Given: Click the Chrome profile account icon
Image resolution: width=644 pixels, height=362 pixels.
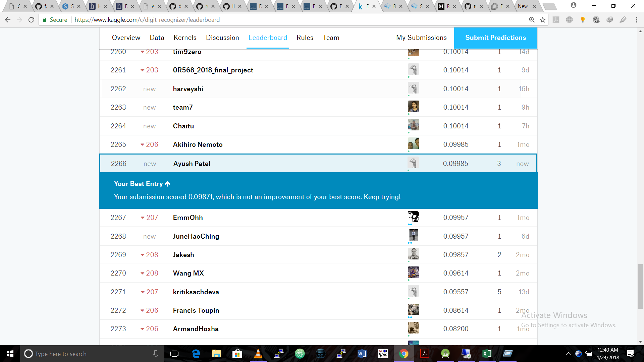Looking at the screenshot, I should 573,5.
